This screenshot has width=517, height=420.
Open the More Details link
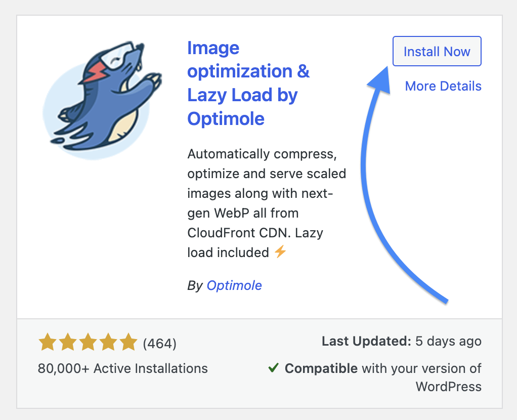(443, 87)
